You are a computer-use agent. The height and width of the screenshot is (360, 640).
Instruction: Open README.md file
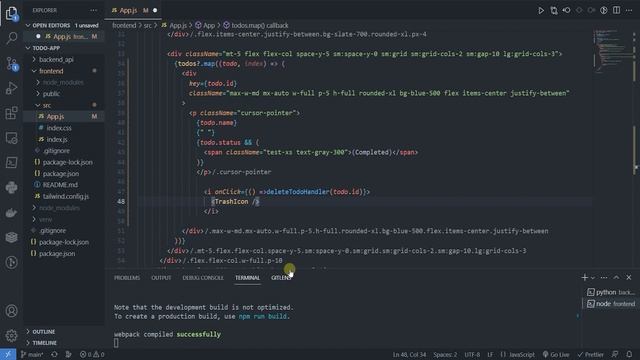(x=60, y=185)
